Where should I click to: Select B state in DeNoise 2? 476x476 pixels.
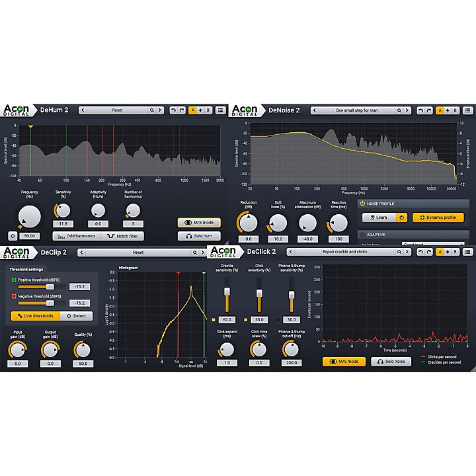click(455, 110)
